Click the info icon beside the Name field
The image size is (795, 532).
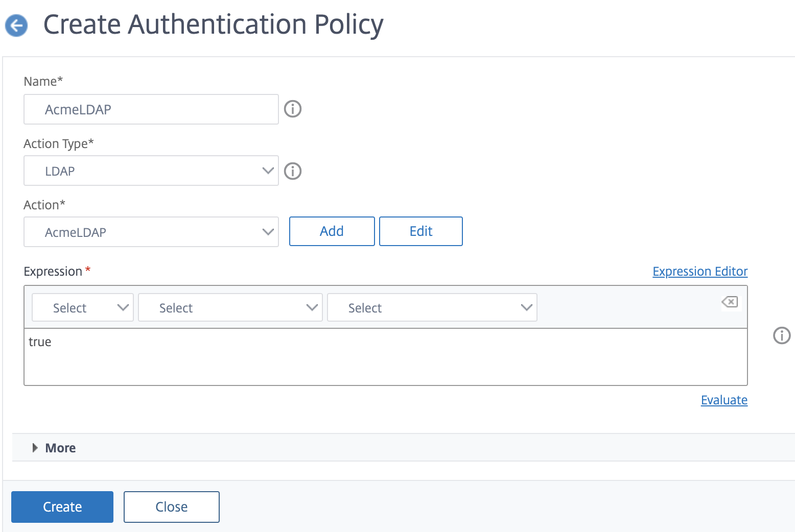tap(292, 109)
